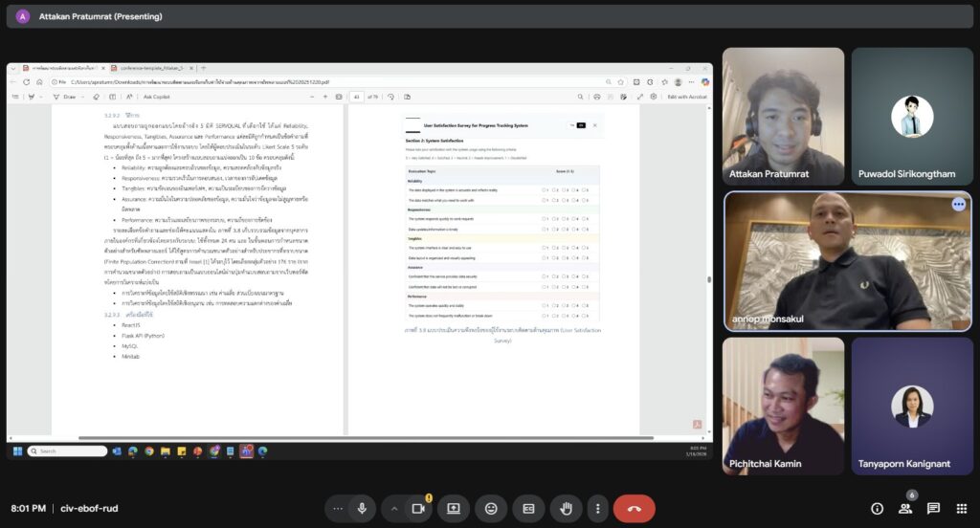980x528 pixels.
Task: Expand video settings chevron beside the camera
Action: pos(393,509)
